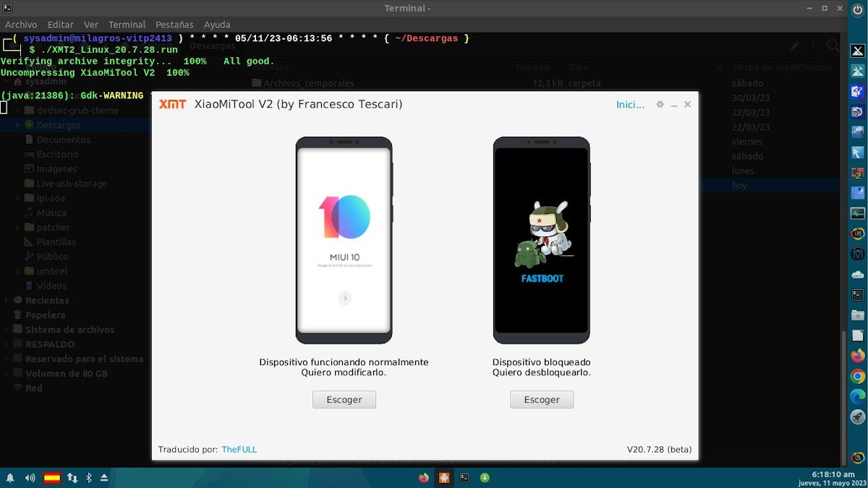
Task: Open the Ver menu in Terminal
Action: click(x=91, y=25)
